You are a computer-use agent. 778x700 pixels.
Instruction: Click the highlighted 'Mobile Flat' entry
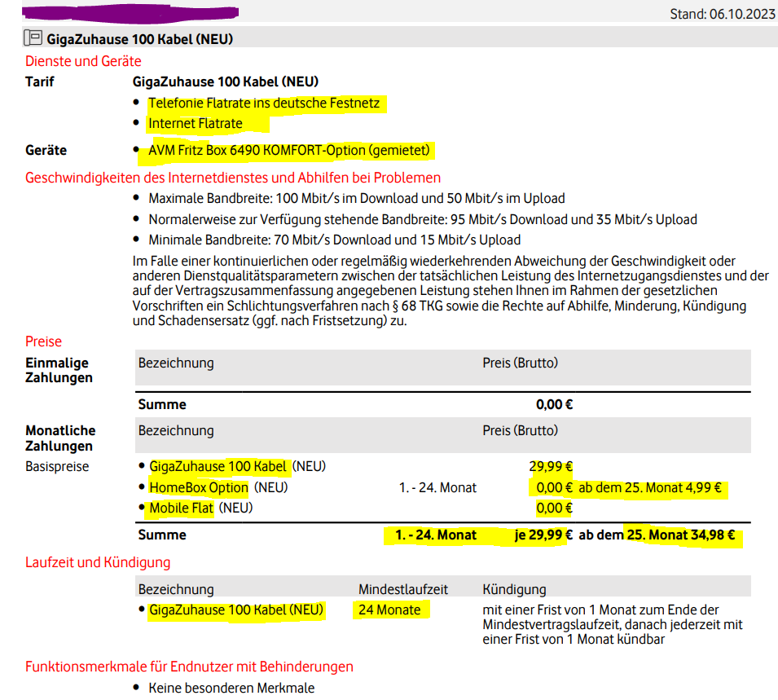click(x=181, y=508)
